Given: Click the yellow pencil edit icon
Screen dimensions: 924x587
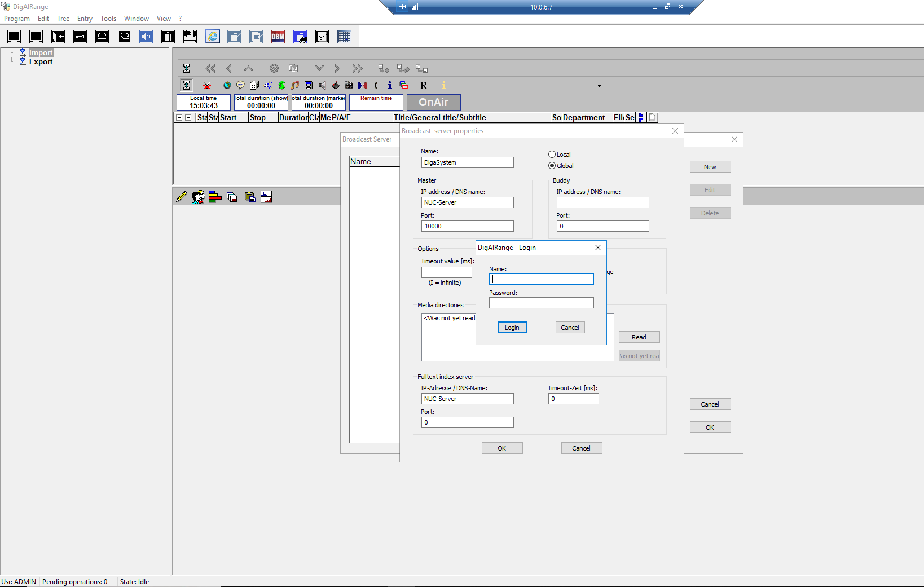Looking at the screenshot, I should click(181, 197).
